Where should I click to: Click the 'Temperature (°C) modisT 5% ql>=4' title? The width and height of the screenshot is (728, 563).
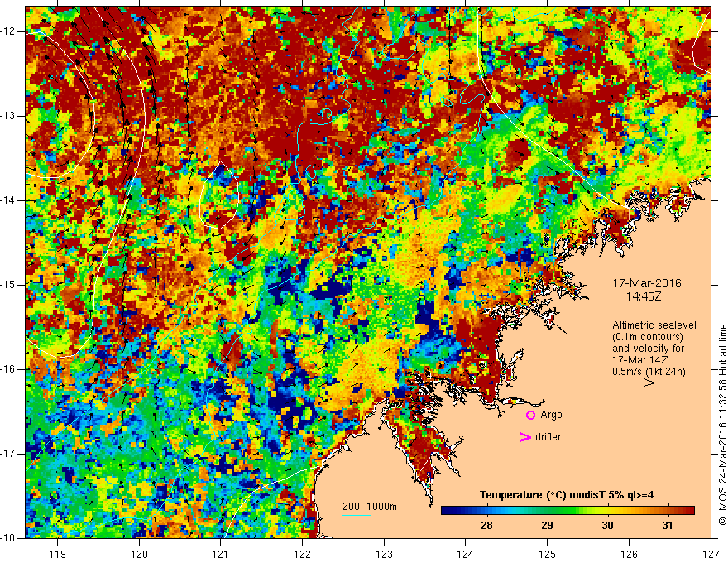pos(567,495)
